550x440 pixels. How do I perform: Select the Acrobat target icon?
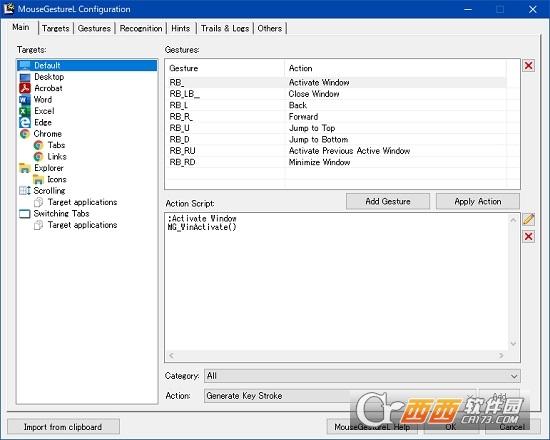coord(25,88)
